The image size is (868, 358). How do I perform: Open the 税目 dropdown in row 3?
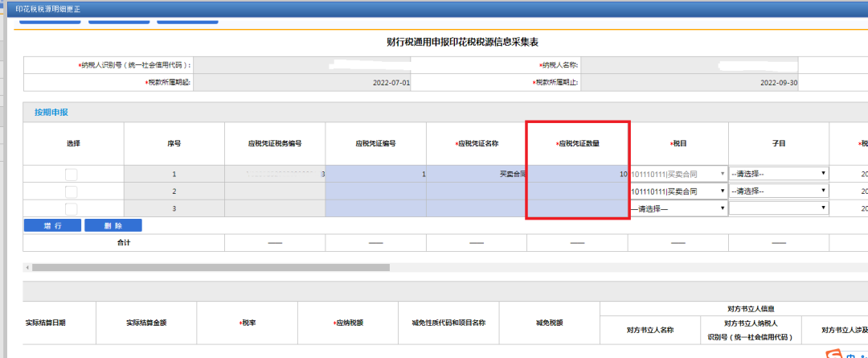click(678, 208)
